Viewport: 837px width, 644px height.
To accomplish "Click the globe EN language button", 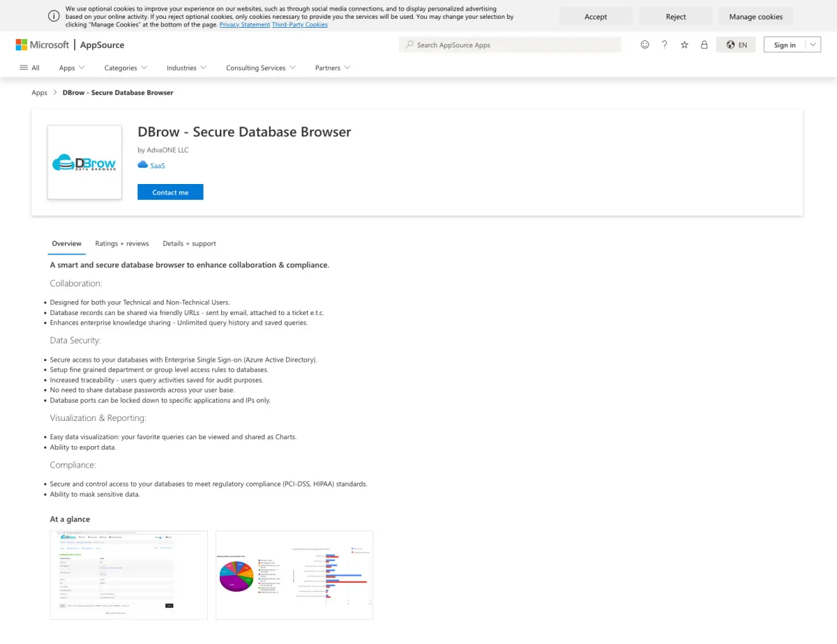I will point(736,45).
